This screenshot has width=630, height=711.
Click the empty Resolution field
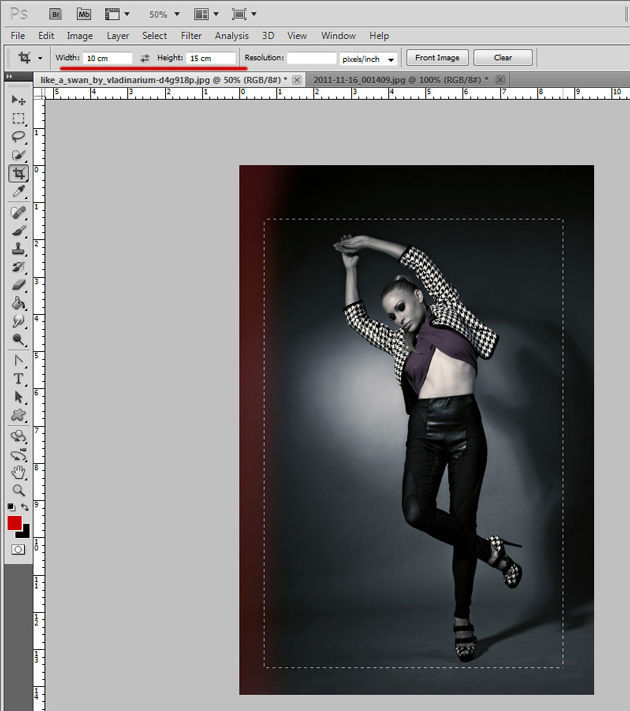click(x=312, y=58)
